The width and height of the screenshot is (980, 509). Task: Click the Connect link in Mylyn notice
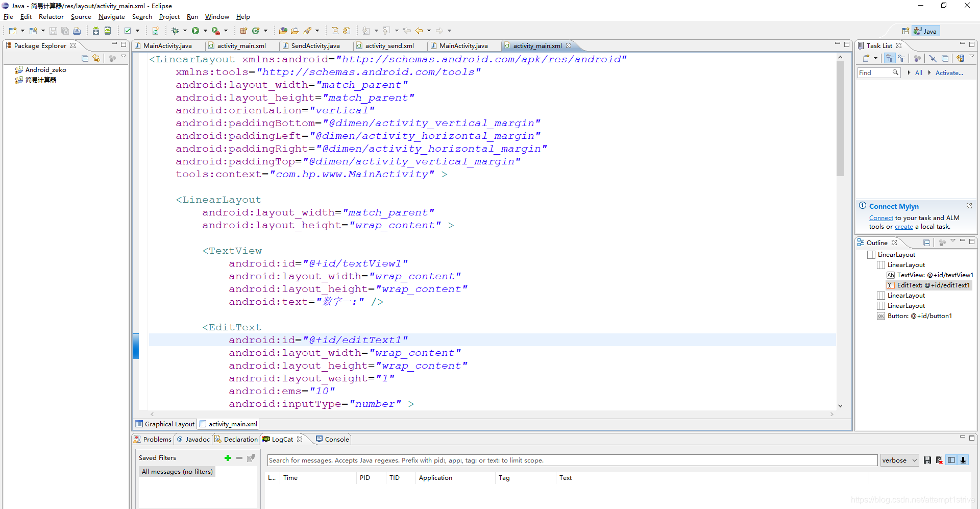(881, 218)
